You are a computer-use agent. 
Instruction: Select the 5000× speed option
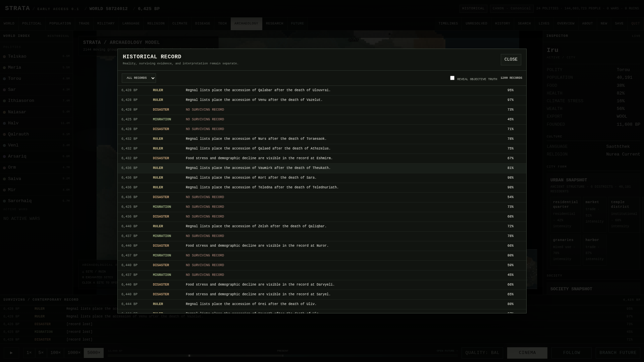pos(94,353)
